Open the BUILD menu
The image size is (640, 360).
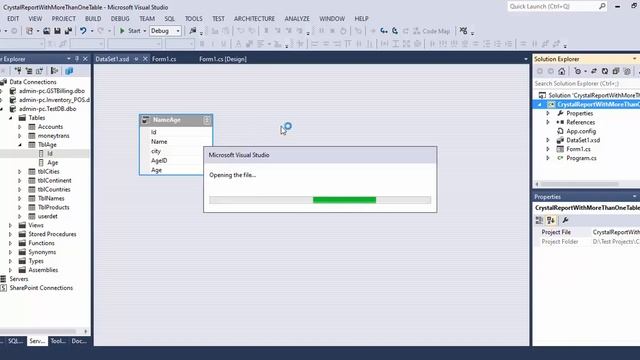point(93,19)
